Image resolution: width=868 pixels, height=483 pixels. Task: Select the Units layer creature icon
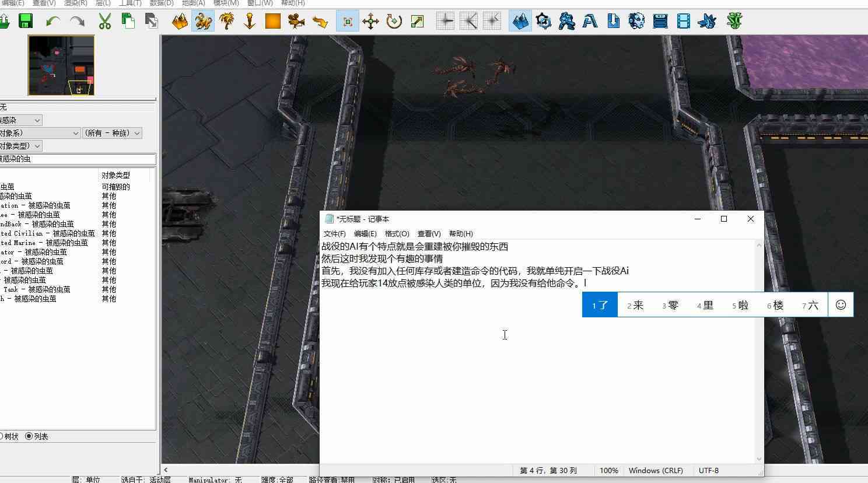(203, 22)
